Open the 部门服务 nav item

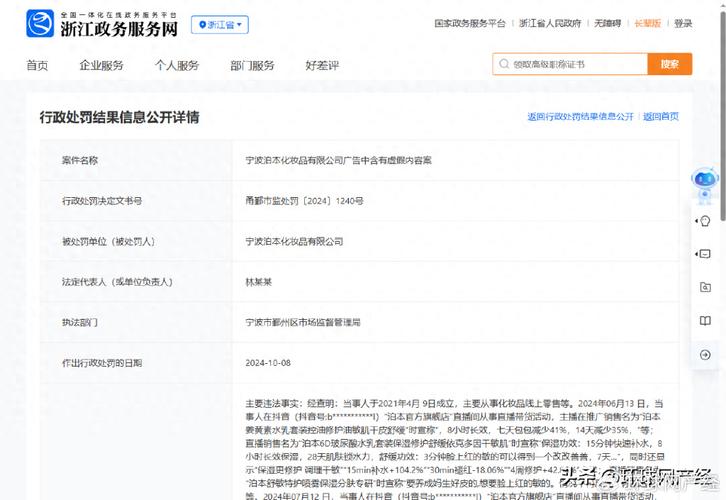252,65
